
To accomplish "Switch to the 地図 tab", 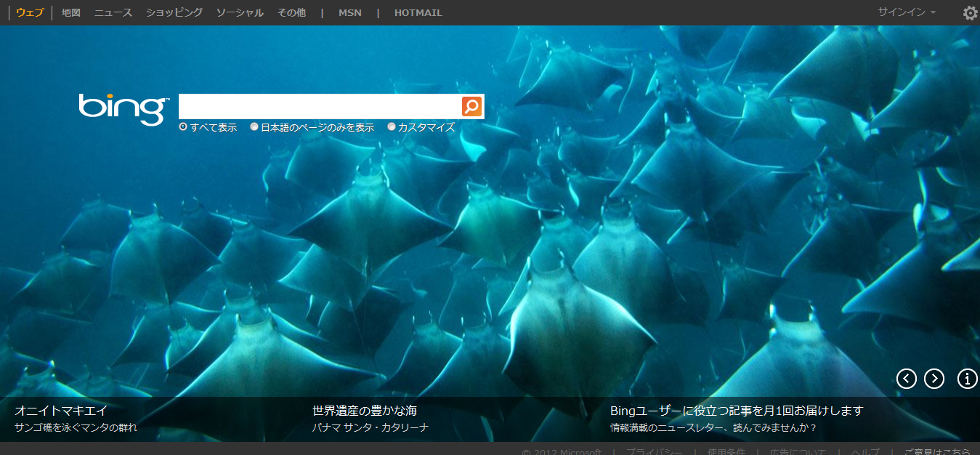I will (x=71, y=13).
